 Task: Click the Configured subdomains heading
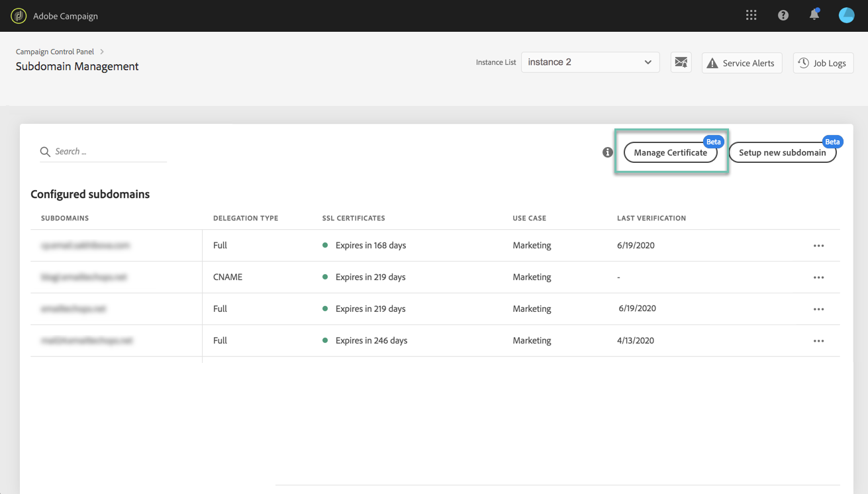pyautogui.click(x=90, y=194)
